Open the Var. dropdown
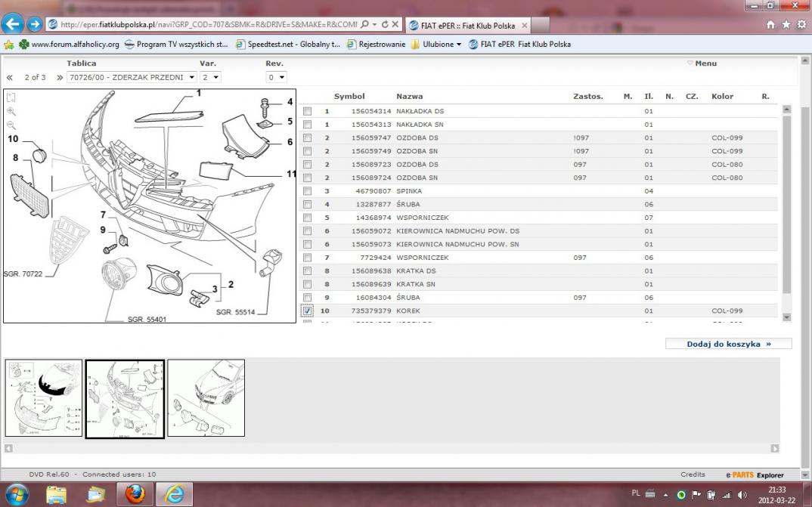The height and width of the screenshot is (507, 812). click(x=210, y=77)
